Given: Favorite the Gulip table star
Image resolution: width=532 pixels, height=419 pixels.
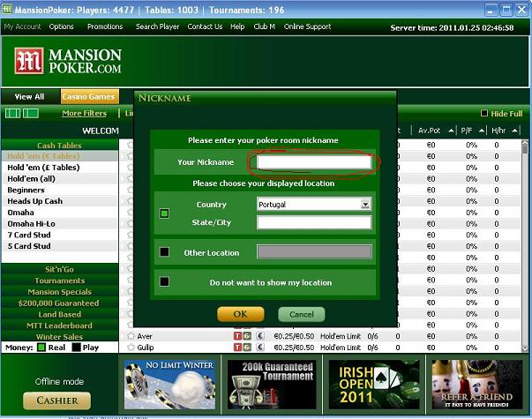Looking at the screenshot, I should tap(131, 347).
